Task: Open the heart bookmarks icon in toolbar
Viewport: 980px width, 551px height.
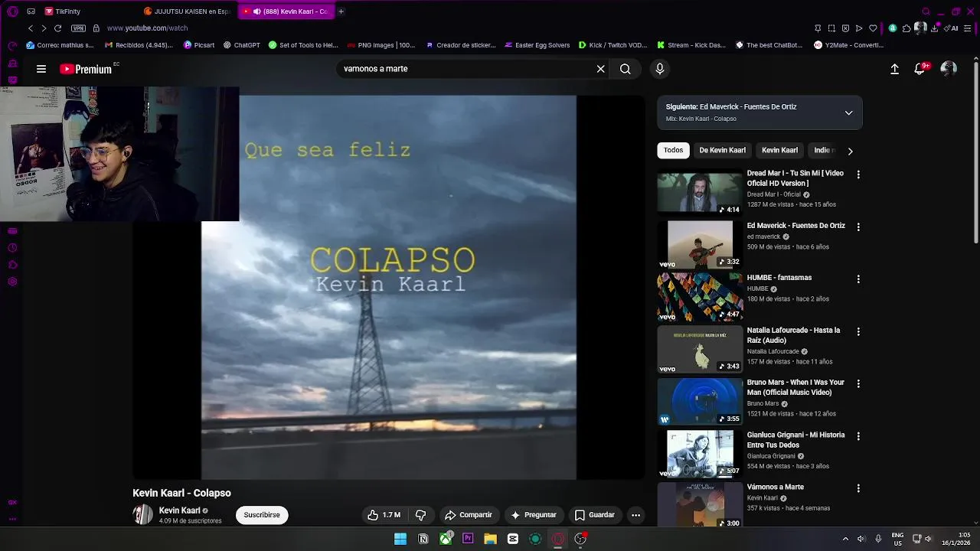Action: point(873,28)
